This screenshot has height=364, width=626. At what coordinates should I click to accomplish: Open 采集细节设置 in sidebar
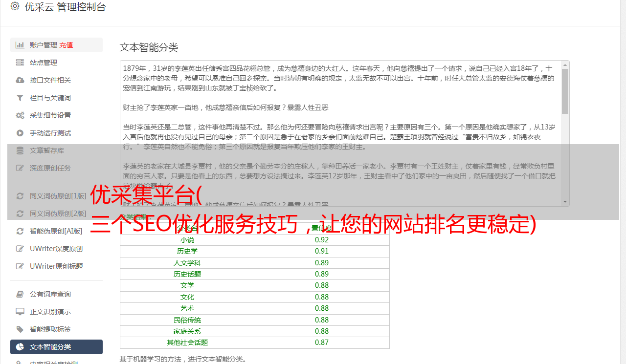click(x=56, y=115)
